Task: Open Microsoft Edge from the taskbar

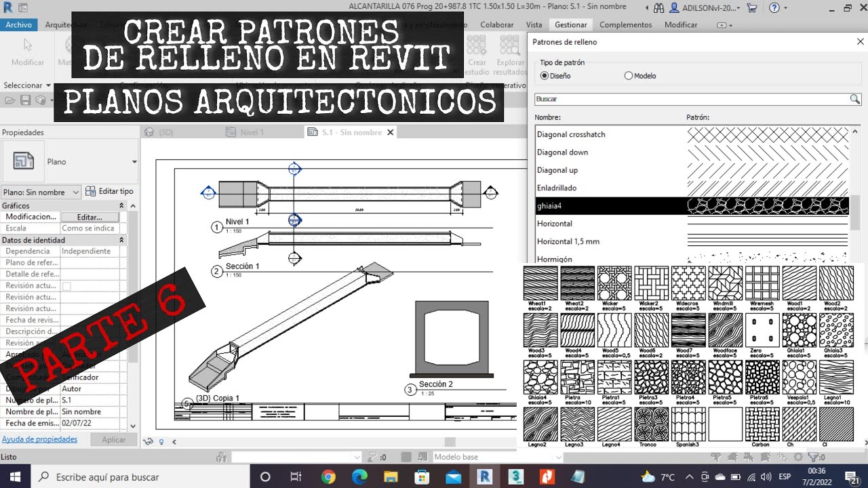Action: [x=359, y=476]
